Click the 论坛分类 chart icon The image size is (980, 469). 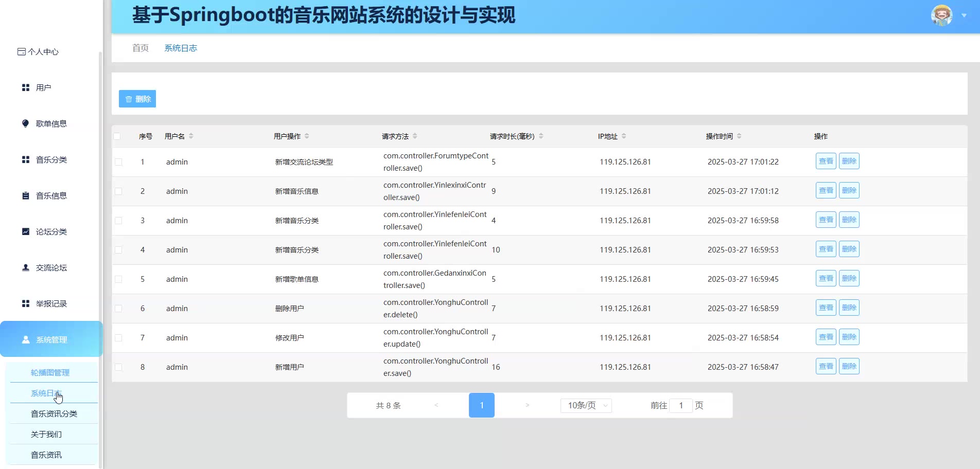tap(25, 231)
